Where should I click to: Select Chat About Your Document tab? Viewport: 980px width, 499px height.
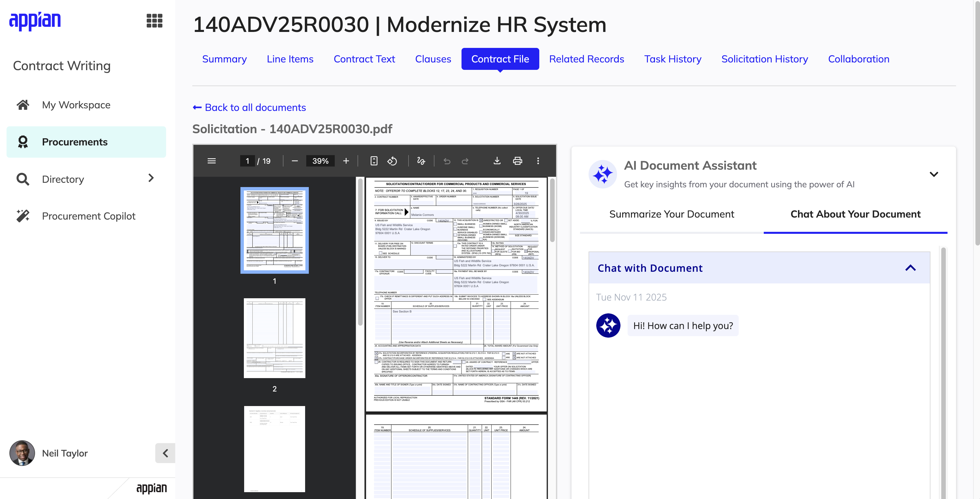click(x=855, y=214)
